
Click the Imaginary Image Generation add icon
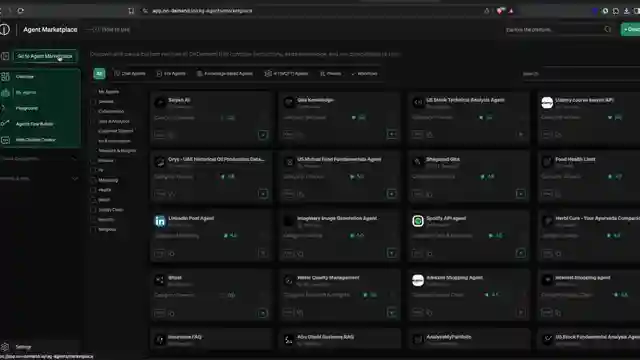pos(392,253)
